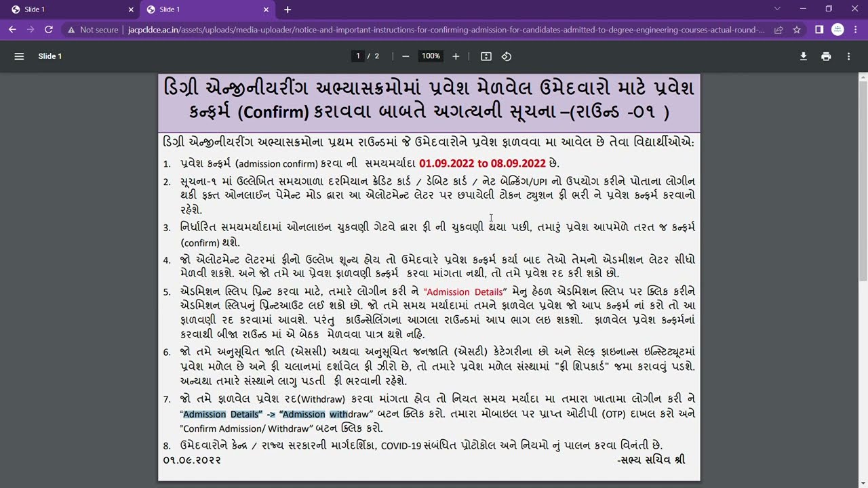Click the fit to page icon

(486, 56)
